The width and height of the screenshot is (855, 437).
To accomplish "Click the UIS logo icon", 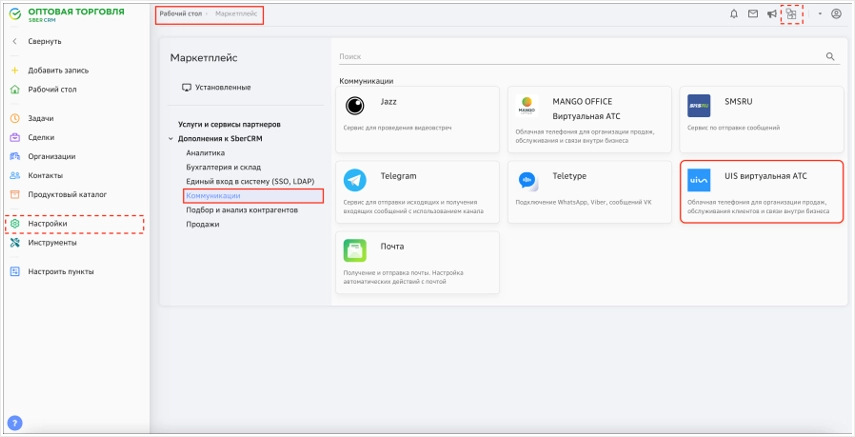I will point(699,179).
